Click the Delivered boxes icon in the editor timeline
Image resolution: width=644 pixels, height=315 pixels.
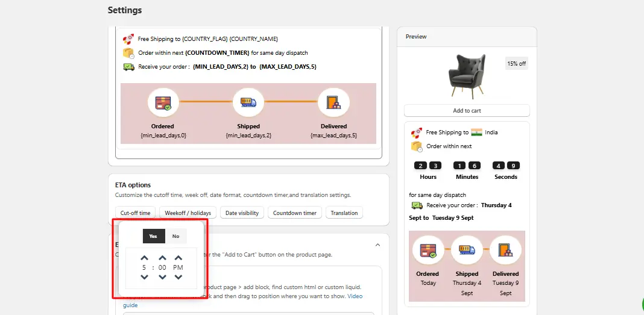(333, 102)
